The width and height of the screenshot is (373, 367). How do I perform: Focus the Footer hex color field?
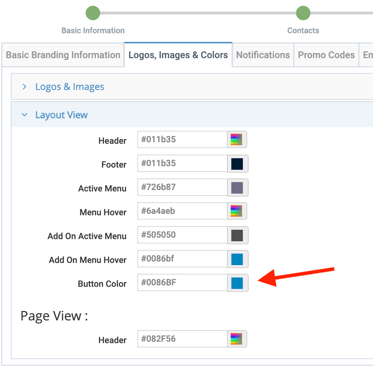182,164
